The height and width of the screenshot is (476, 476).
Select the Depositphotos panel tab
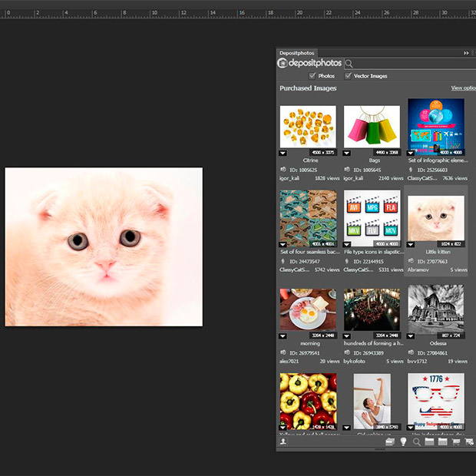297,53
